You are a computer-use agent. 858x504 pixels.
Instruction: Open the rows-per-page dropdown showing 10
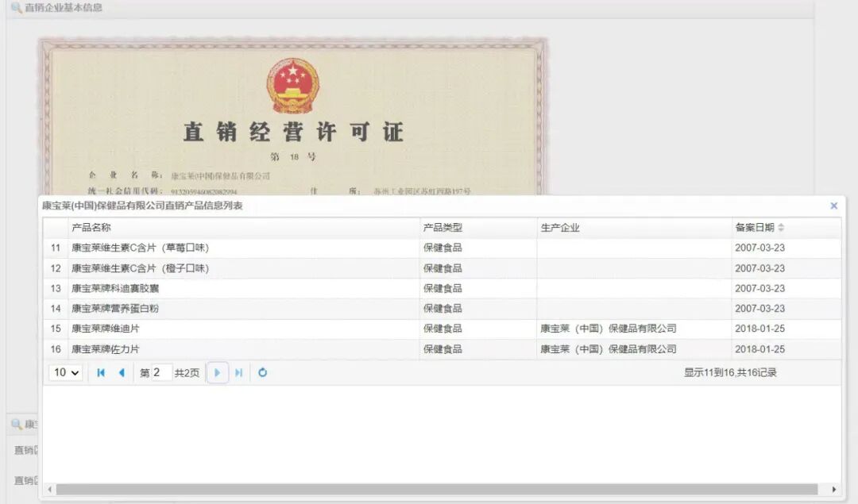click(66, 373)
